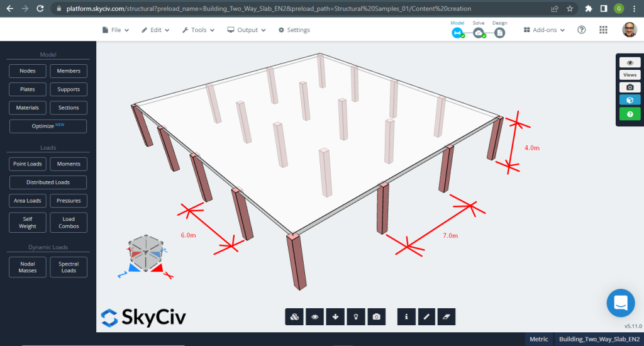Click the Distributed Loads button

tap(48, 182)
